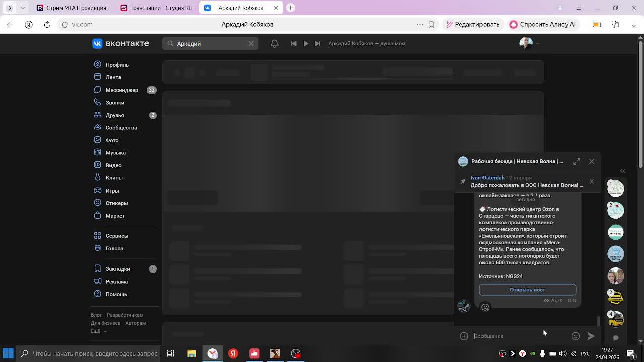The width and height of the screenshot is (644, 362).
Task: Open Сообщества communities page
Action: point(121,128)
